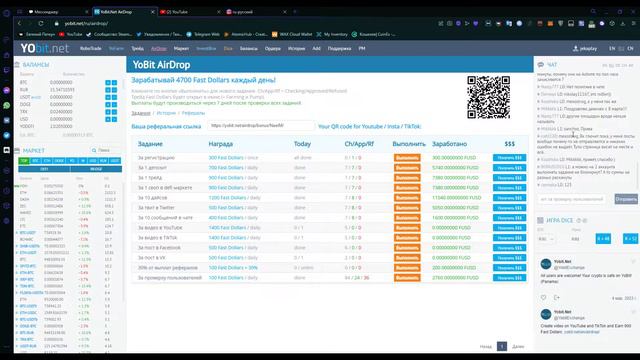Open Messenger from the browser sidebar
This screenshot has width=640, height=360.
click(7, 90)
